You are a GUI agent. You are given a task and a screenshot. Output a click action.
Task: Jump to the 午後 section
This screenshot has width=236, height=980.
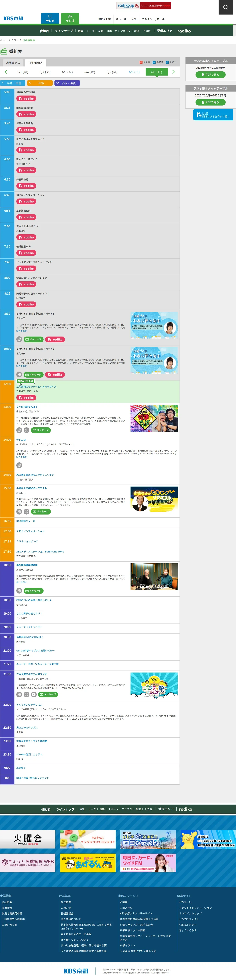(40, 83)
